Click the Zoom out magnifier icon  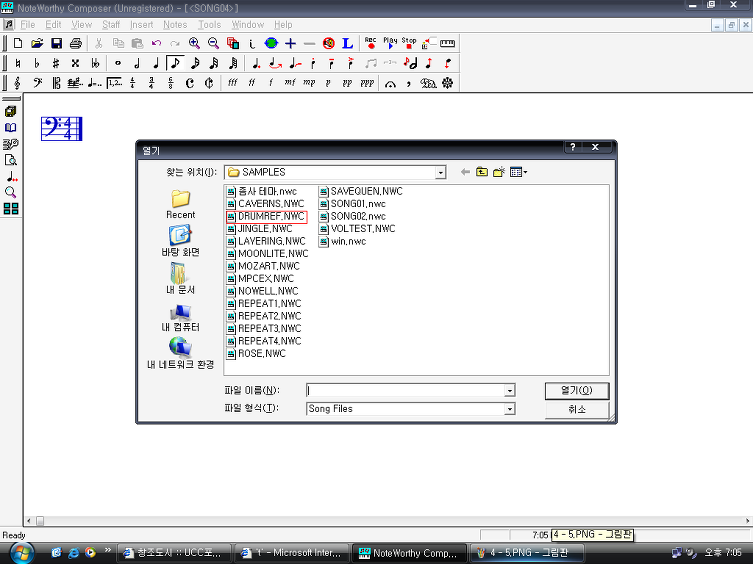(213, 43)
